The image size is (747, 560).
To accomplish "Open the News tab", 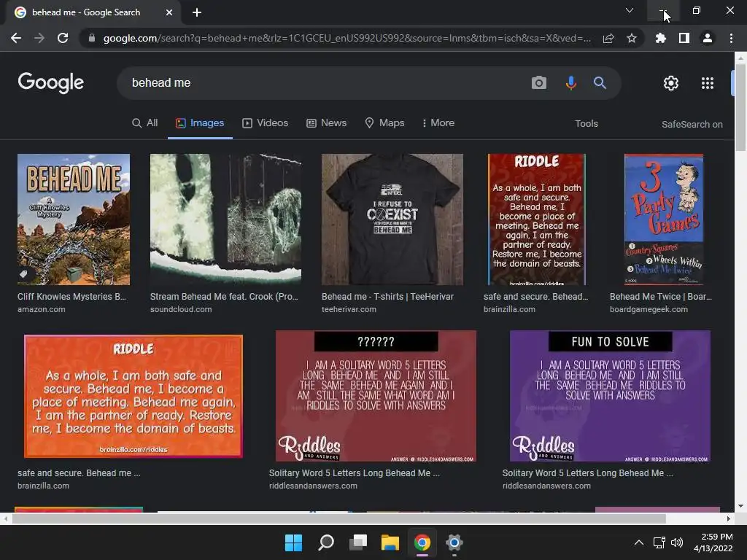I will [x=326, y=122].
